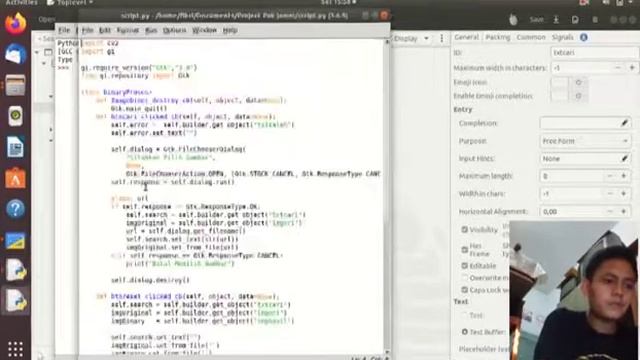
Task: Click the Save button in Glade
Action: coord(536,20)
